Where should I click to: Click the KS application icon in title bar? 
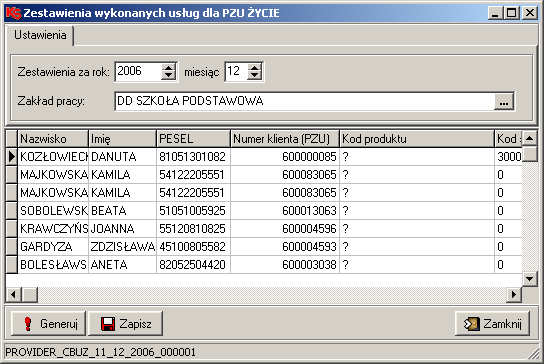pyautogui.click(x=13, y=13)
